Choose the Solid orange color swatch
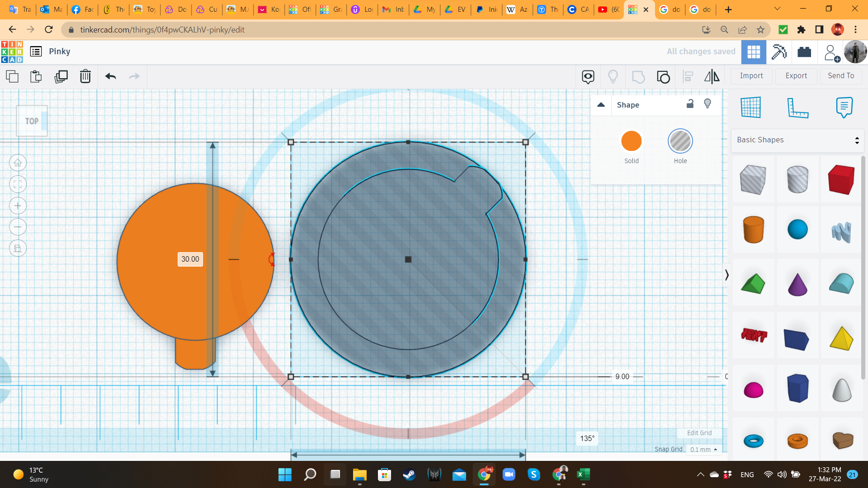Viewport: 868px width, 488px height. coord(631,141)
